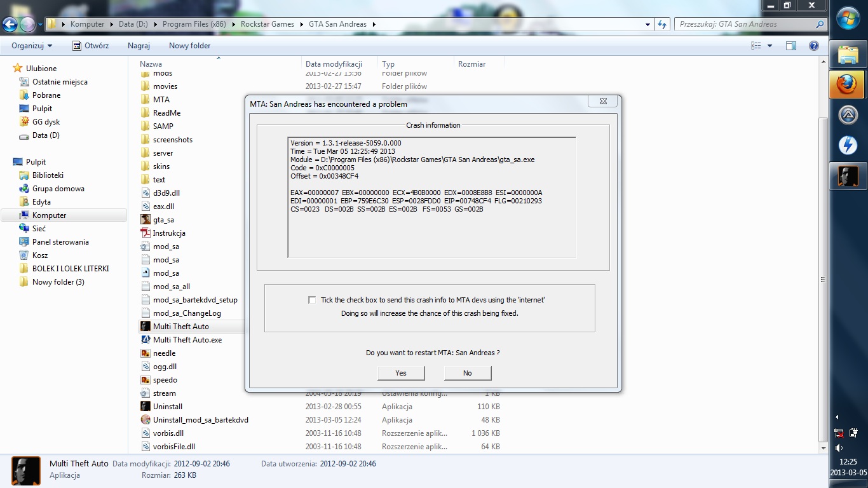
Task: Open Explorer help with the question mark icon
Action: tap(814, 46)
